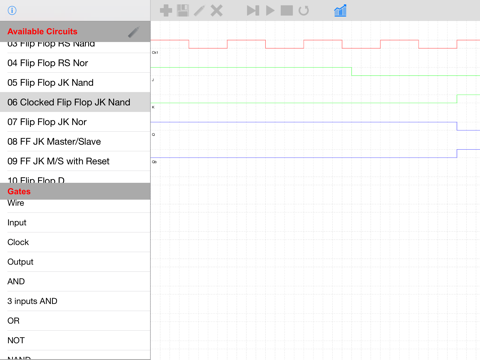Viewport: 480px width, 360px height.
Task: Delete using the X toolbar icon
Action: [217, 10]
